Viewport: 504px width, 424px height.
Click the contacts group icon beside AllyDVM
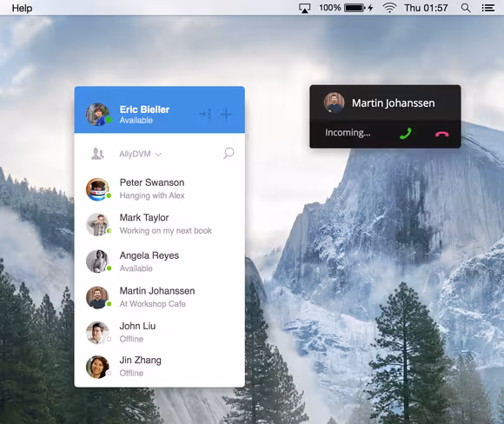[x=97, y=154]
